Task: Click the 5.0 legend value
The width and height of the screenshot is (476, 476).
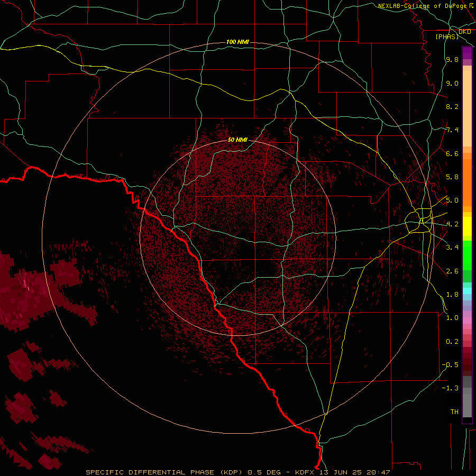Action: [x=452, y=200]
